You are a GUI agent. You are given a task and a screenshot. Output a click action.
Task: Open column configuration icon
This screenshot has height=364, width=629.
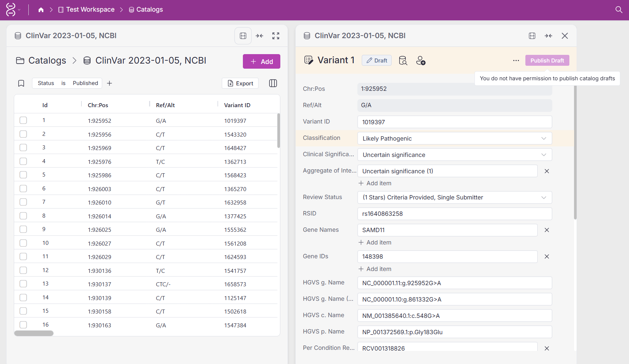[273, 83]
